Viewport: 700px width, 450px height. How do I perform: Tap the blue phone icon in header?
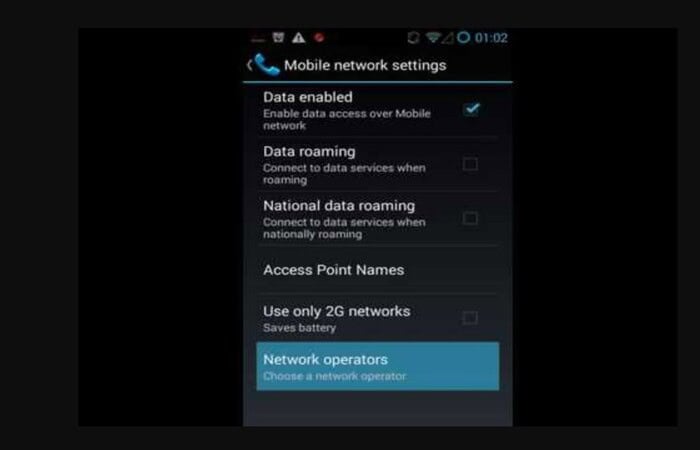267,65
